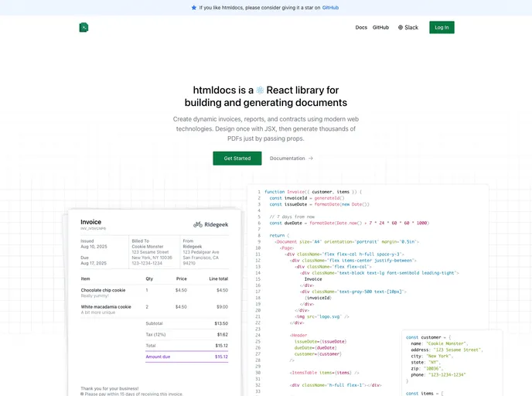Click the 'Aug 10, 2025' issued date
This screenshot has width=532, height=396.
[94, 247]
